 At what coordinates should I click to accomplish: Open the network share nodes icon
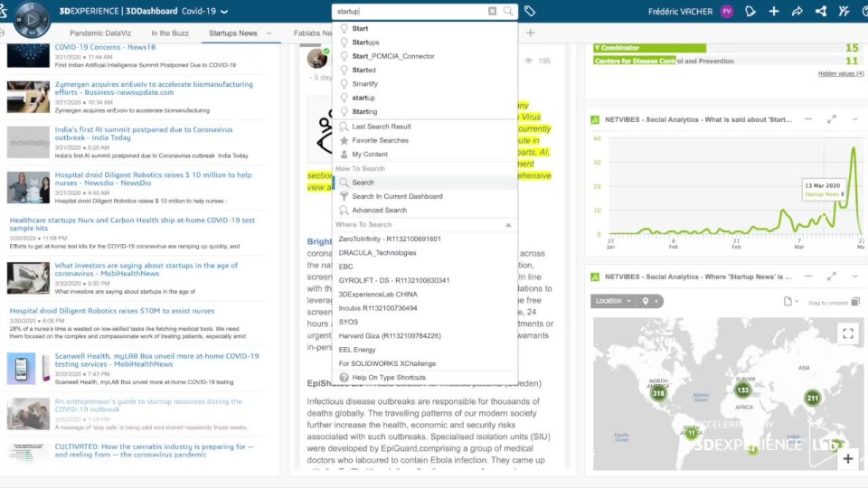pos(821,11)
